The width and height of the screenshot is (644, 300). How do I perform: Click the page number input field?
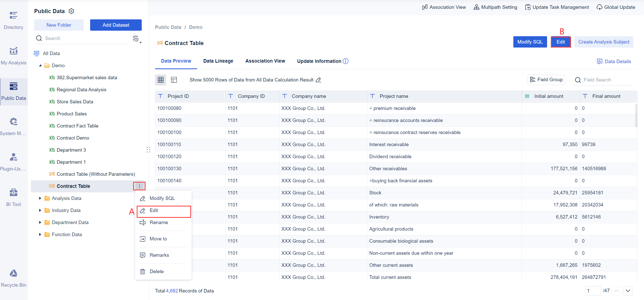[593, 291]
